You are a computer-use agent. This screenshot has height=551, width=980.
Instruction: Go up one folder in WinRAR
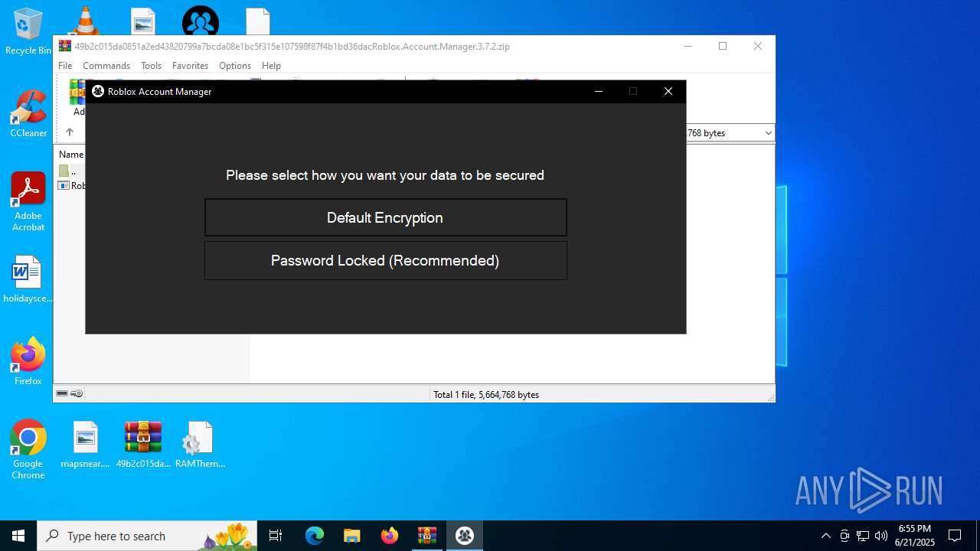[69, 132]
